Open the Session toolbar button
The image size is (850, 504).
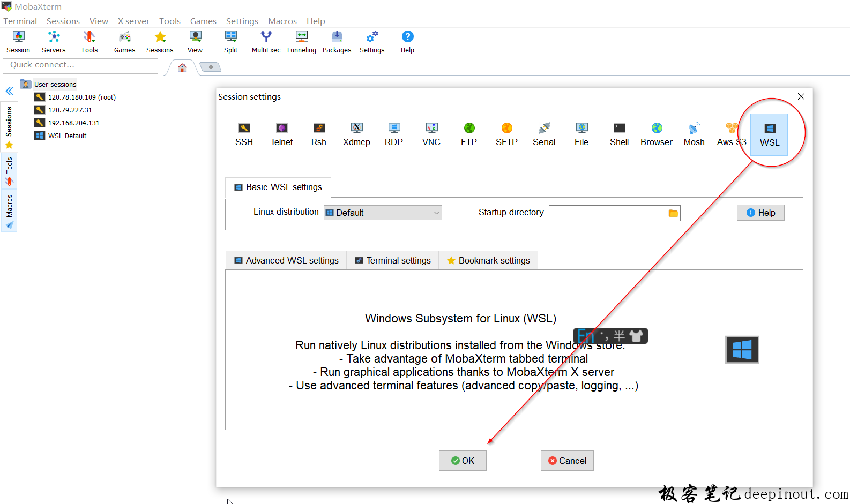tap(18, 42)
